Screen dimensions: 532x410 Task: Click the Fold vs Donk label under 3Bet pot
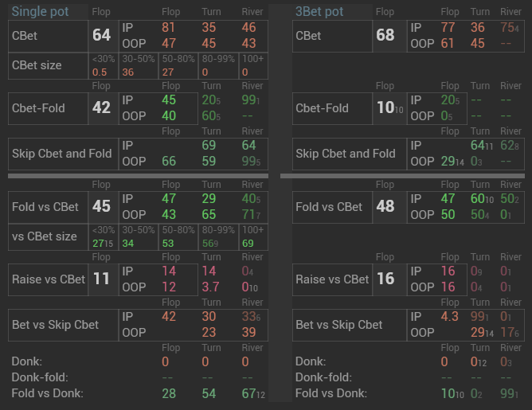tap(331, 393)
